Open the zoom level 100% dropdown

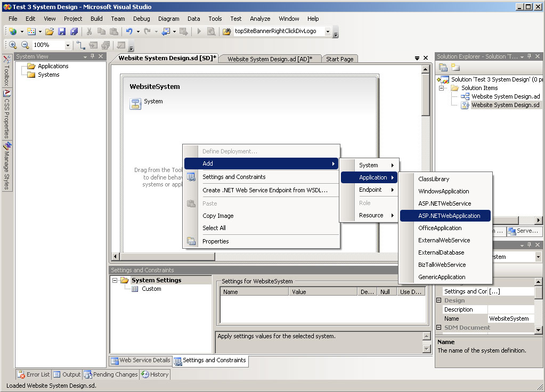tap(68, 45)
